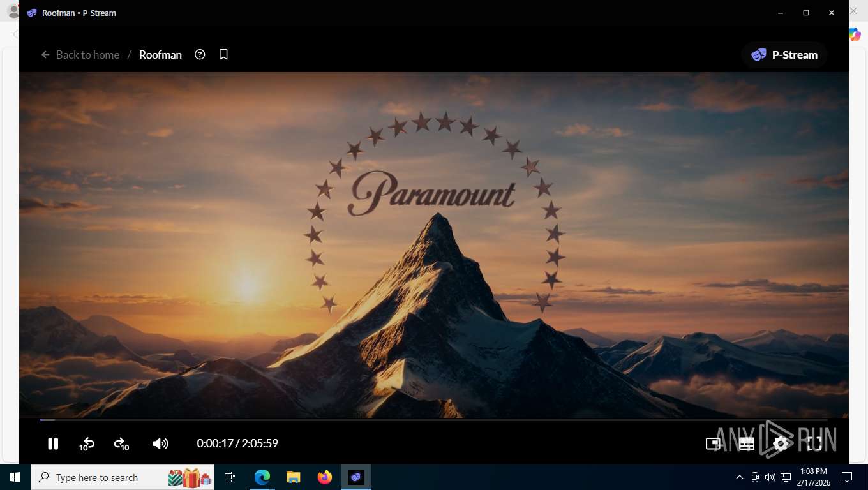Viewport: 868px width, 490px height.
Task: Click the P-Stream logo button
Action: [784, 55]
